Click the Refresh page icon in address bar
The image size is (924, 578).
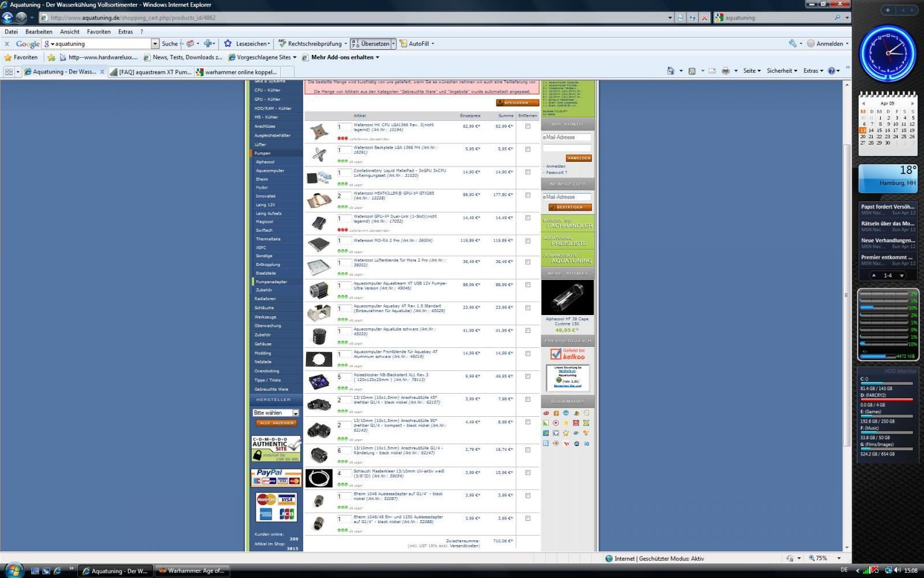(692, 17)
